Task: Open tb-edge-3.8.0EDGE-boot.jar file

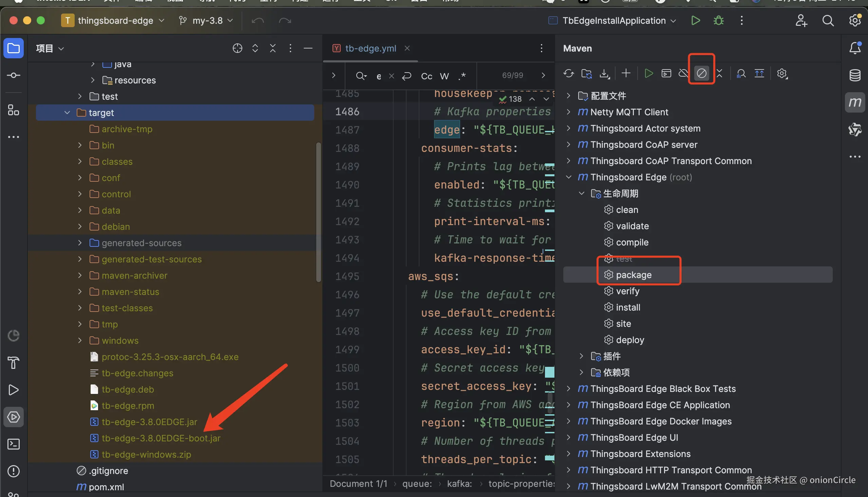Action: (161, 438)
